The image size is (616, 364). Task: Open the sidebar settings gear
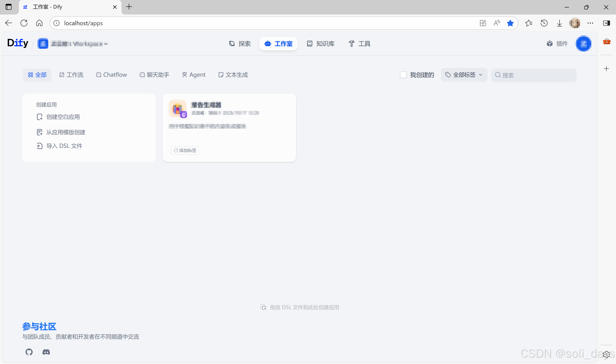606,354
